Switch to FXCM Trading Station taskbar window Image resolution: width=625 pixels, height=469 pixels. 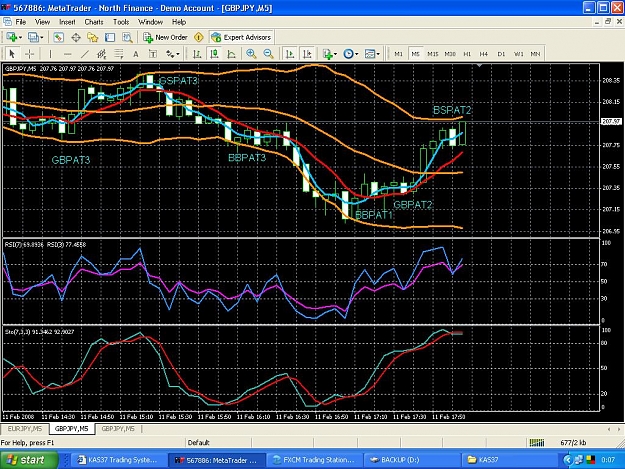[314, 460]
